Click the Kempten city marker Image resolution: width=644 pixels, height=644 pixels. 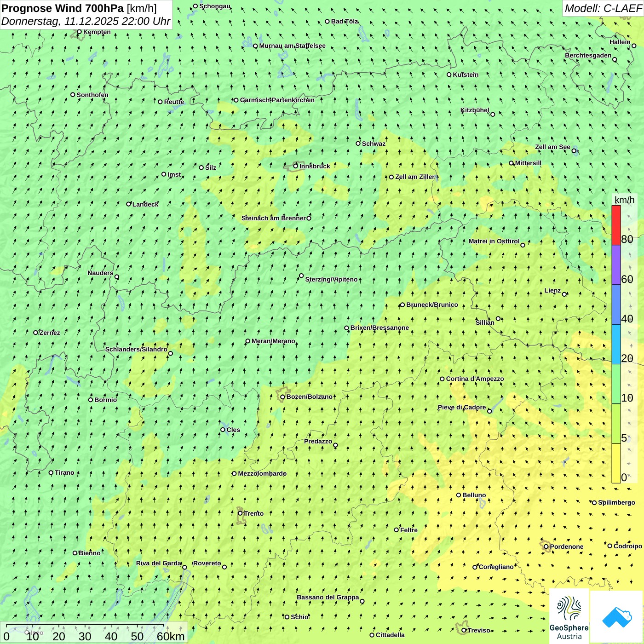click(x=79, y=32)
